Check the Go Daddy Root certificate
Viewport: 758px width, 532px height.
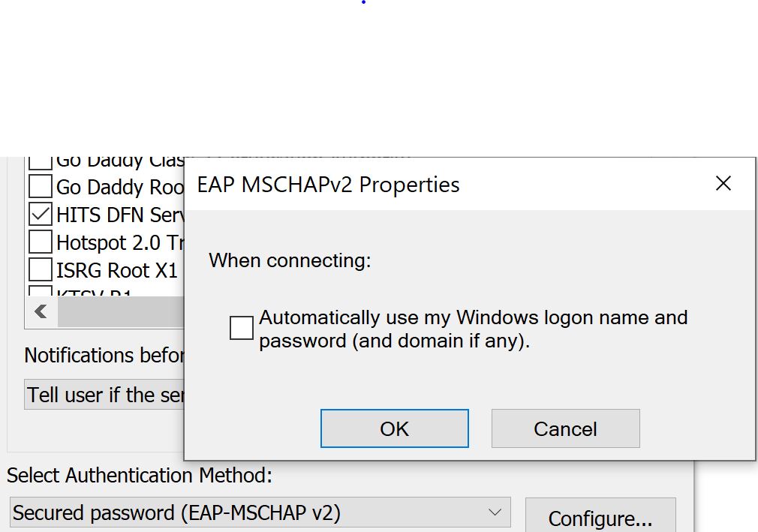click(x=41, y=186)
